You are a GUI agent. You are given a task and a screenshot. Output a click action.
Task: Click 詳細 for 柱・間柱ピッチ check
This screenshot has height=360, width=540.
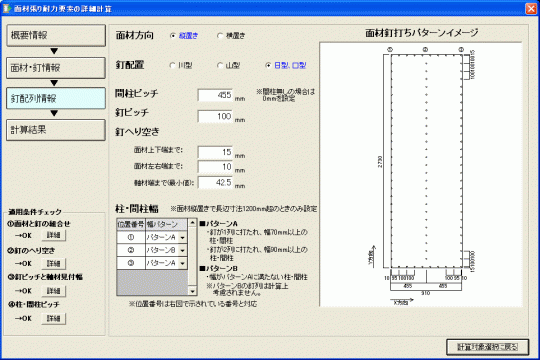point(53,318)
